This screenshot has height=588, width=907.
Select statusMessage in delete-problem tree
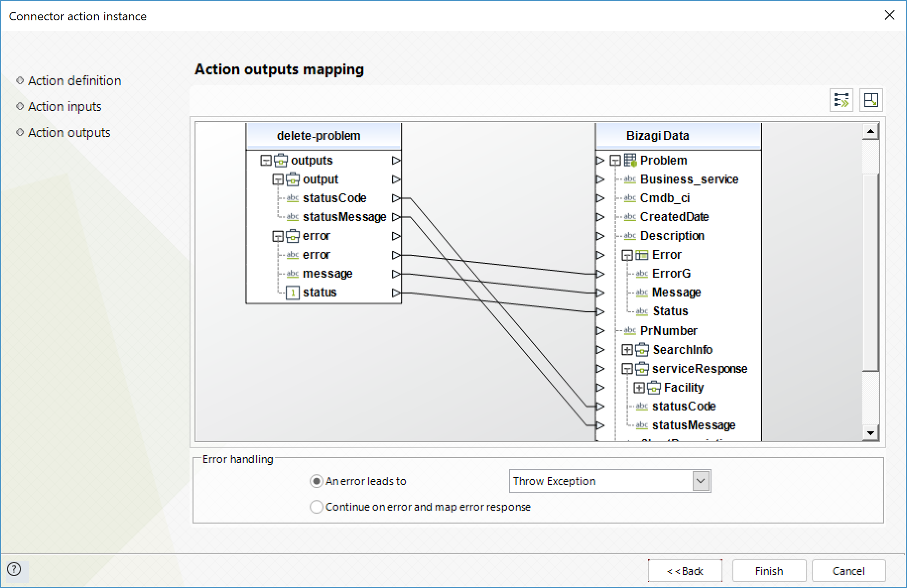344,217
